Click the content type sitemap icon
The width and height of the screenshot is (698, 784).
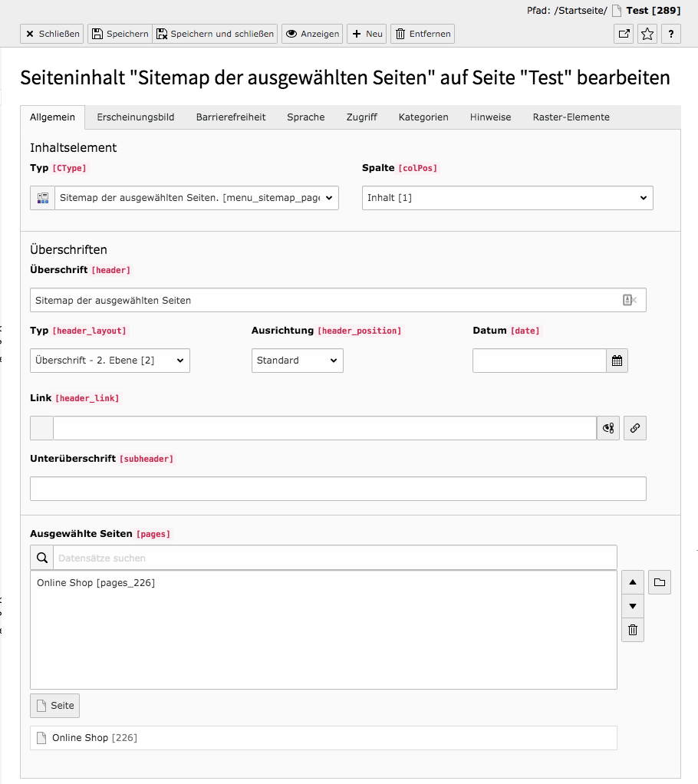coord(42,198)
